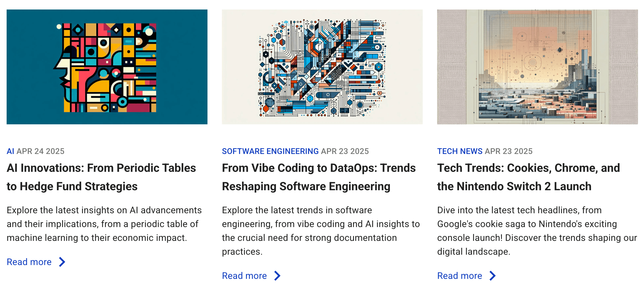The image size is (644, 297).
Task: Open the blue circuit-pattern article image
Action: point(322,67)
